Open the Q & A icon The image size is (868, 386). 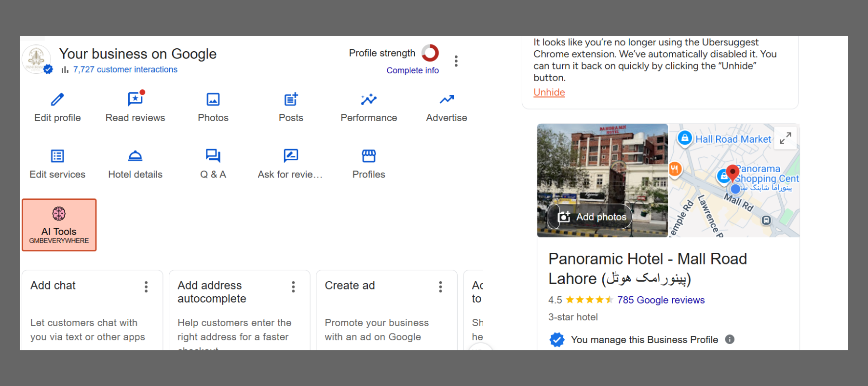[213, 156]
